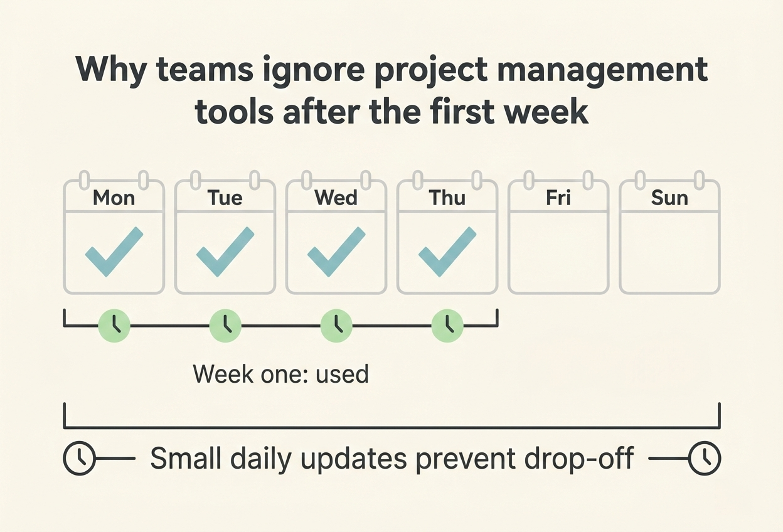Click the checkmark on Monday's calendar
783x532 pixels.
pos(114,252)
